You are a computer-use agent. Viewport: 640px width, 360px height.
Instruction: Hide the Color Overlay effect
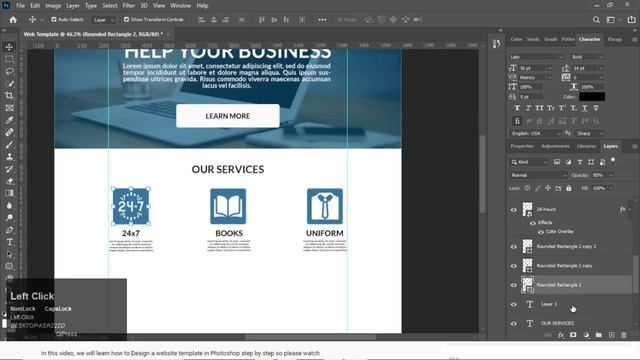click(540, 232)
